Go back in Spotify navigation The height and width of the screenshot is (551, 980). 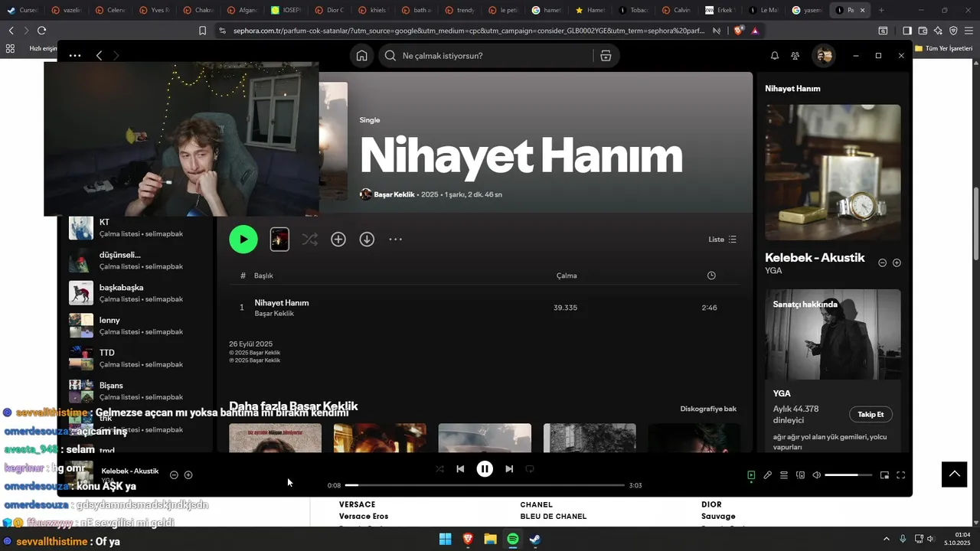99,56
